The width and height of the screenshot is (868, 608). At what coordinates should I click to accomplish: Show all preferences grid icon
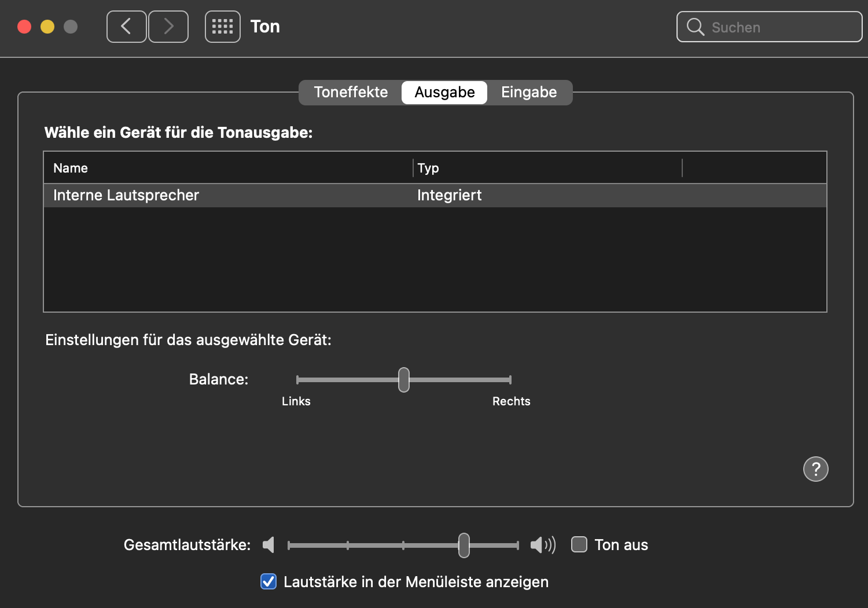223,27
